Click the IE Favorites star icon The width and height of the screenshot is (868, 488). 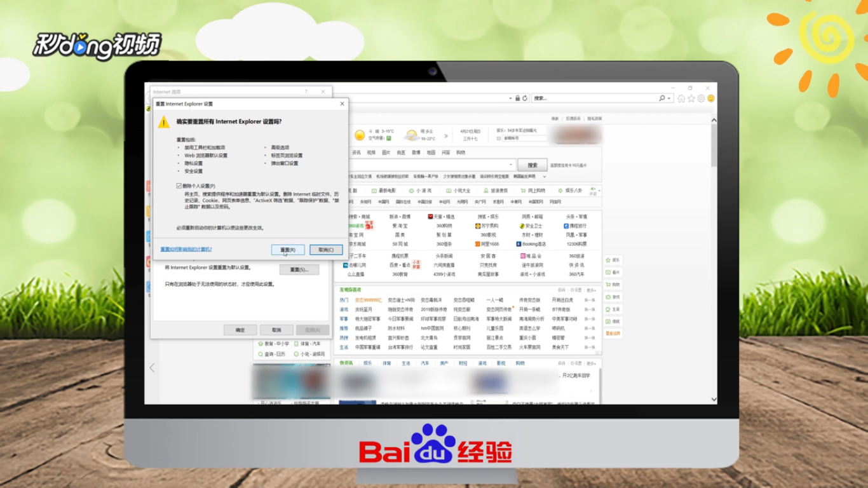pos(691,98)
